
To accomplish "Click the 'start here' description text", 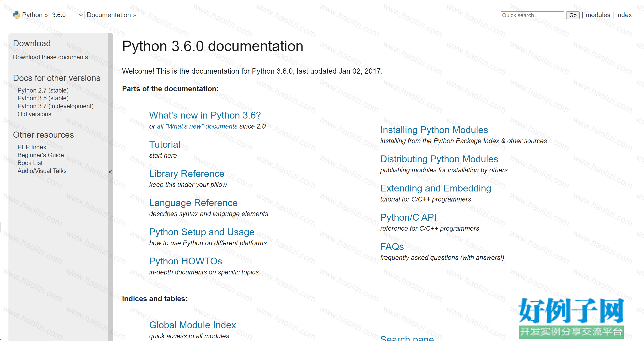I will point(163,155).
